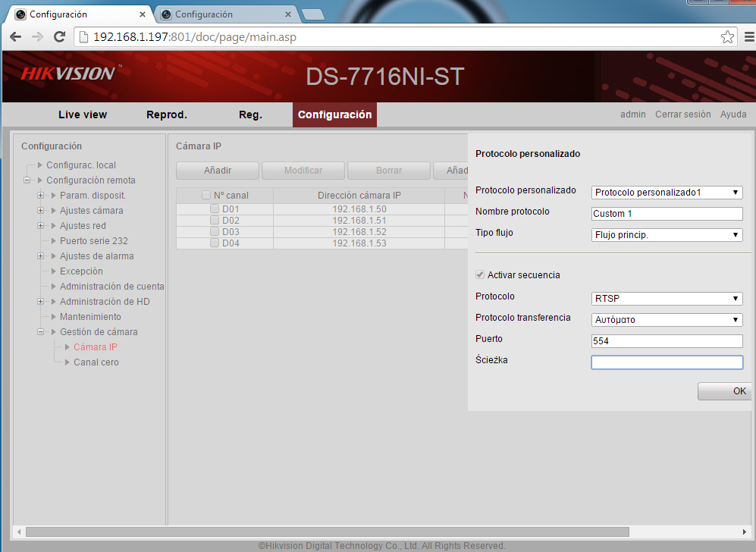
Task: Click the Dirección cámara IP column header
Action: coord(359,196)
